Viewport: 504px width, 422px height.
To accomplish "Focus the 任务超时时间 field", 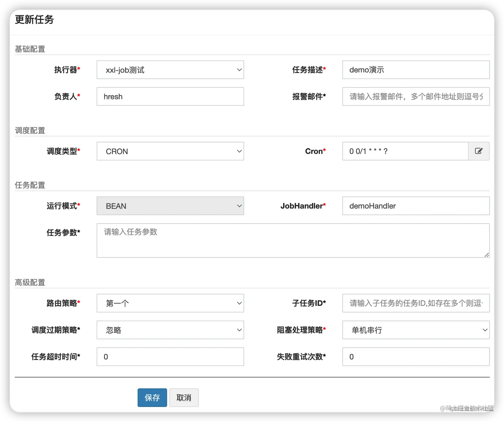I will pos(170,357).
